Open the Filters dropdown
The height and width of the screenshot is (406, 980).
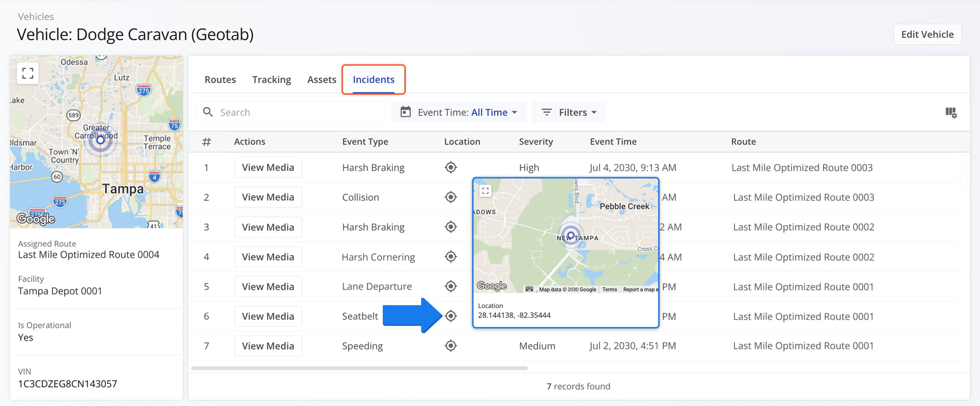point(569,112)
